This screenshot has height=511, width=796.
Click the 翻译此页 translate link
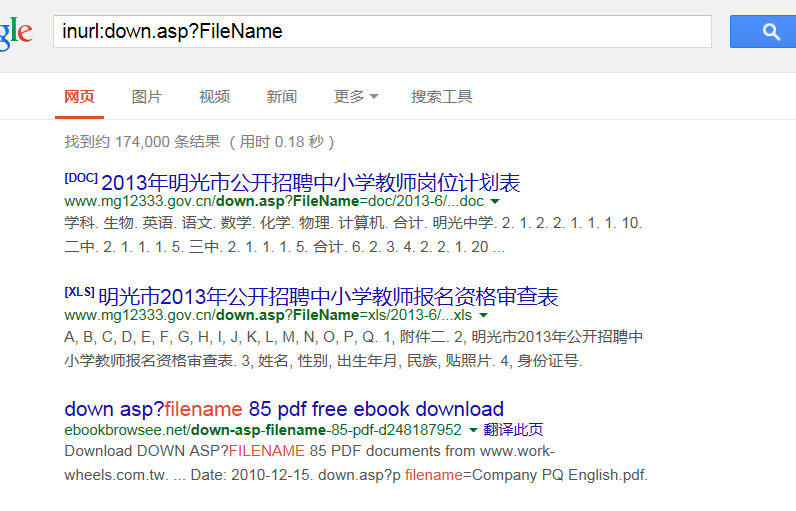coord(513,430)
